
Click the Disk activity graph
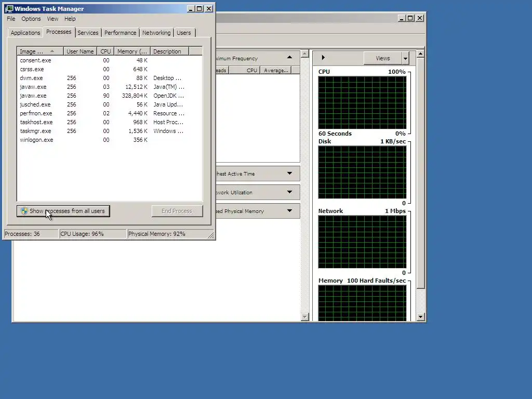[362, 172]
